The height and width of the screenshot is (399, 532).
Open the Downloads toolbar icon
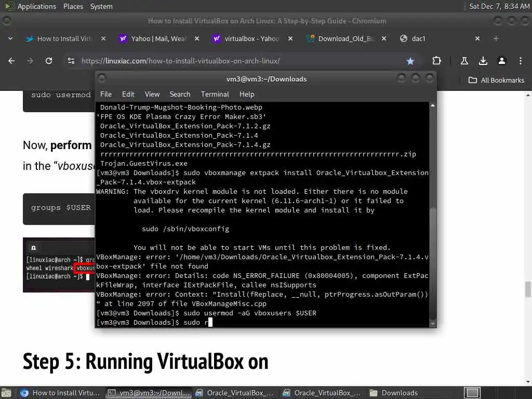tap(483, 61)
